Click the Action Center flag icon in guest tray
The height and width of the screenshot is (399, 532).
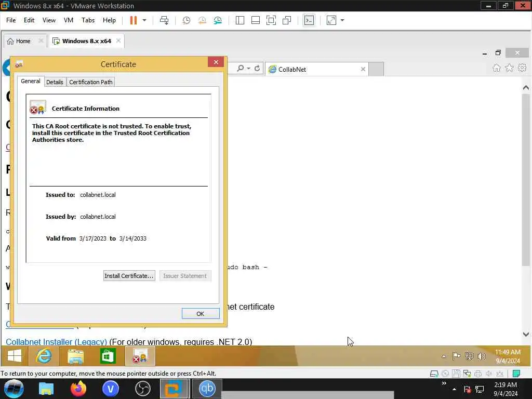(456, 356)
